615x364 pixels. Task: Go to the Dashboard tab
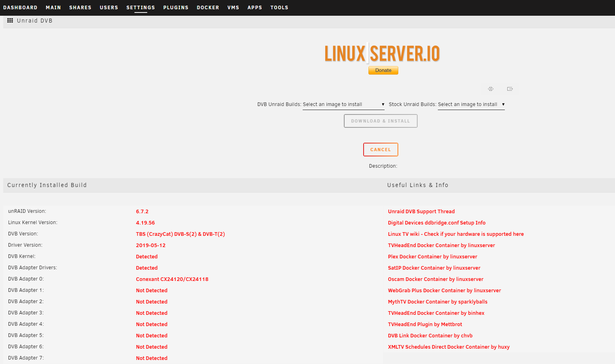point(20,8)
